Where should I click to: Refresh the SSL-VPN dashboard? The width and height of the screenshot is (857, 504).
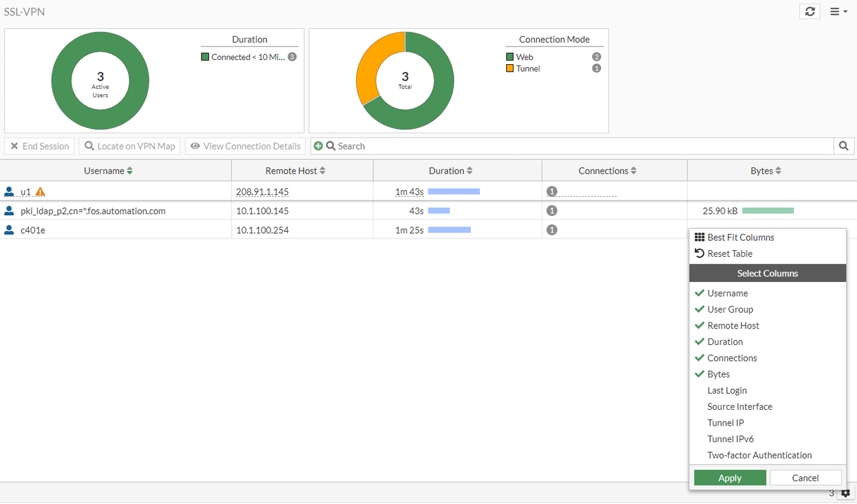pos(810,11)
